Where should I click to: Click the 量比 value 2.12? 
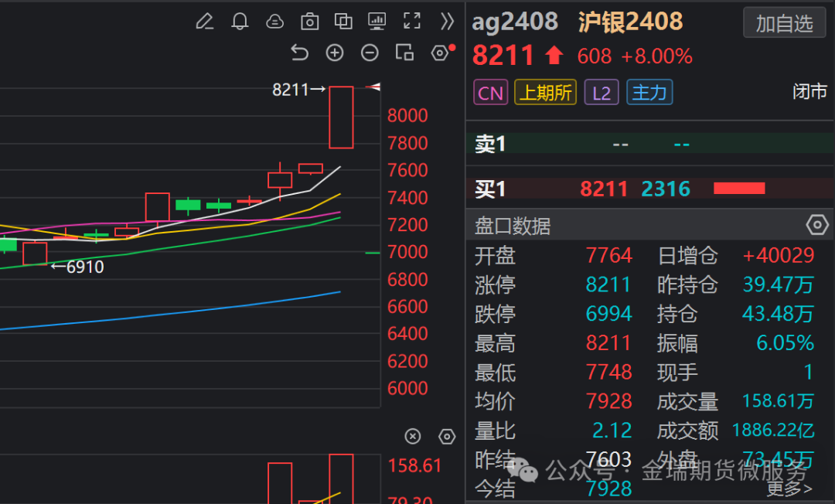[x=612, y=430]
